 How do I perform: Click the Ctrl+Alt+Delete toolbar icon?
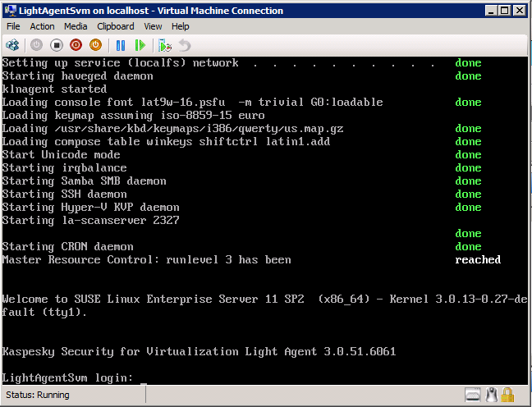pyautogui.click(x=12, y=45)
